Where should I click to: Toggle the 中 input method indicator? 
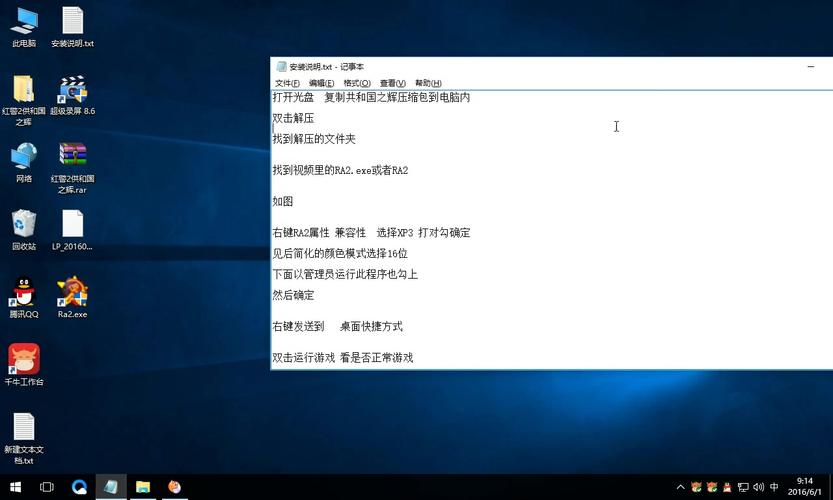pos(774,487)
